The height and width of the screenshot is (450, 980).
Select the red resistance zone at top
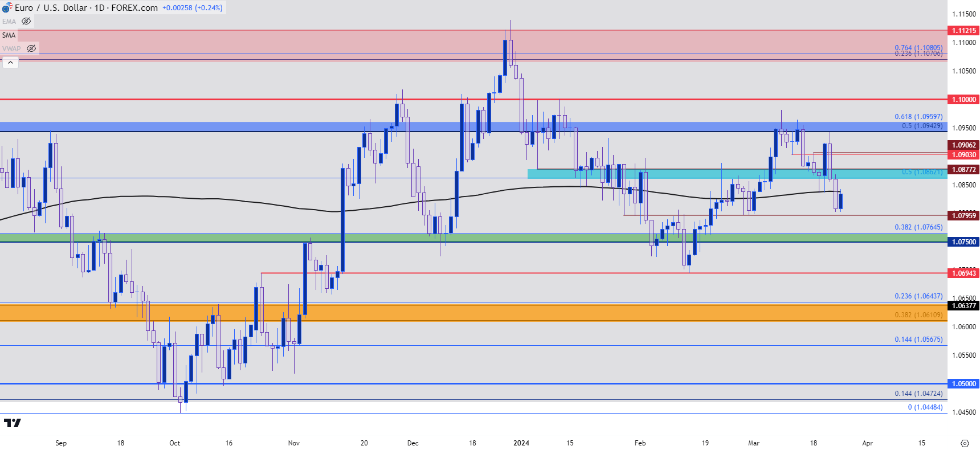click(473, 45)
